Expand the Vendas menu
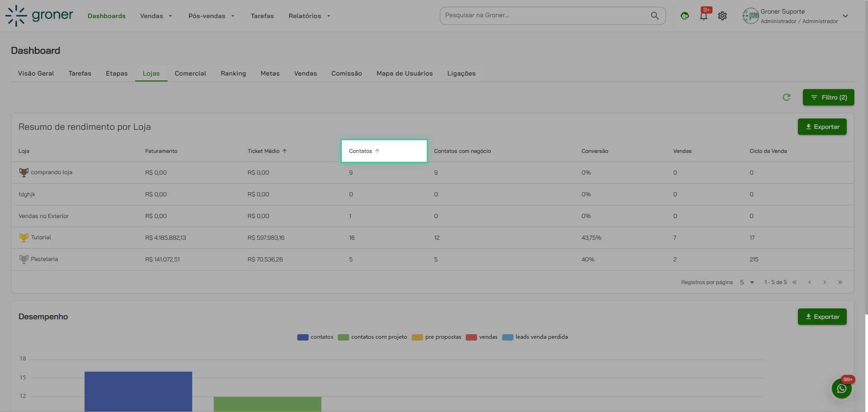Screen dimensions: 868x412 156,16
